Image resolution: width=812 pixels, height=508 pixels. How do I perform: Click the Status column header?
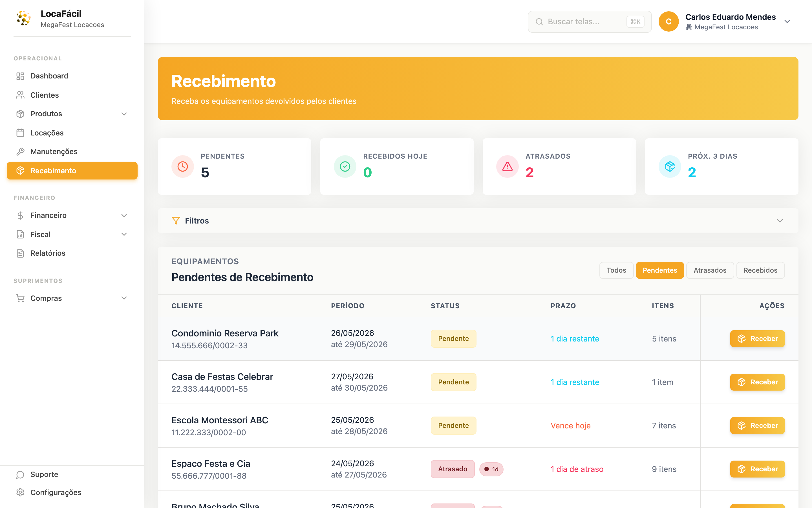click(445, 306)
